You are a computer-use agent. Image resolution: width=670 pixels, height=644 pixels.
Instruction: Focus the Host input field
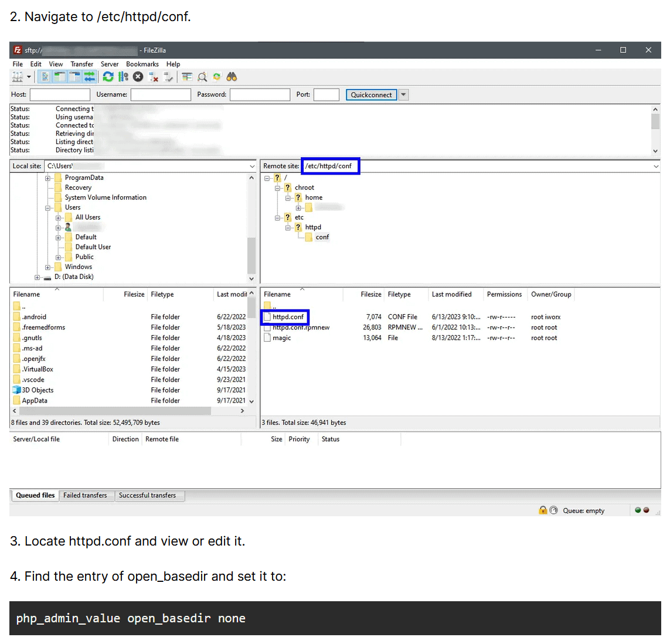tap(60, 94)
